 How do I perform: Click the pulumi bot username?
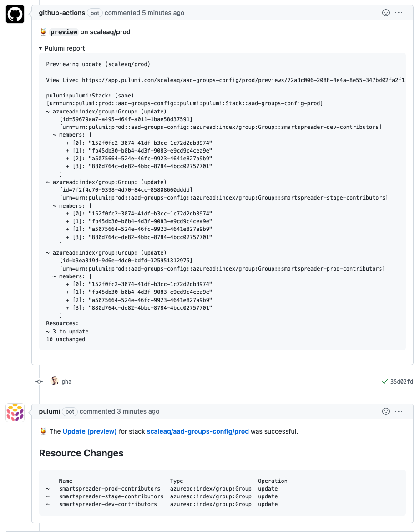pyautogui.click(x=49, y=411)
